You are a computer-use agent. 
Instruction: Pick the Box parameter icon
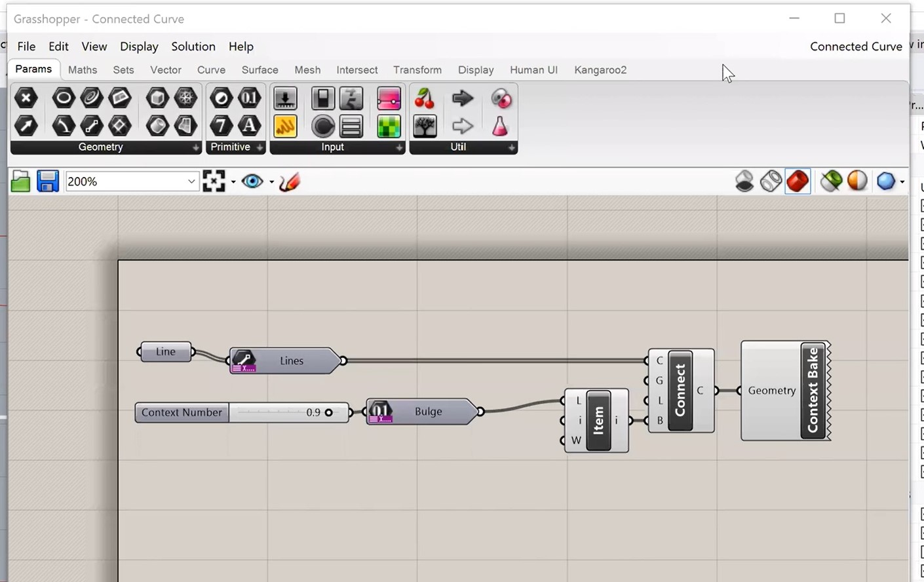coord(157,98)
